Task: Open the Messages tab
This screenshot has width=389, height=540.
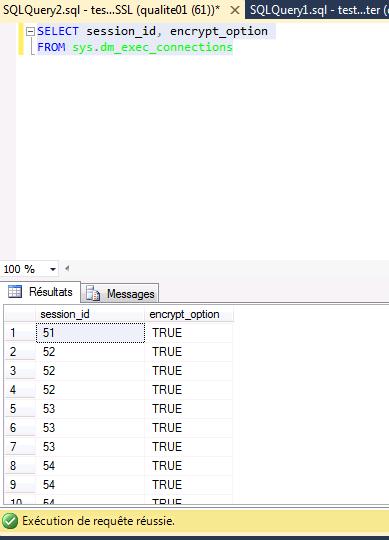Action: [120, 294]
